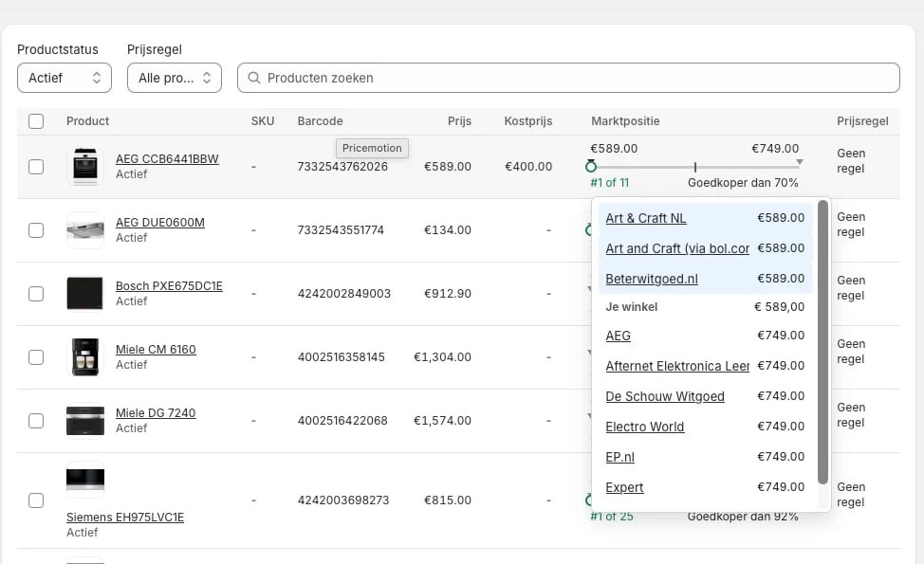Click the €912.90 price cell

coord(447,294)
